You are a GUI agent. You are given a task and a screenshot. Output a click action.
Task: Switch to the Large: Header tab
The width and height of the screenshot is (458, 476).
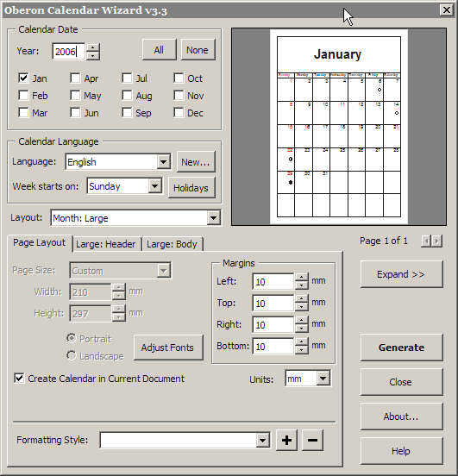[x=106, y=244]
